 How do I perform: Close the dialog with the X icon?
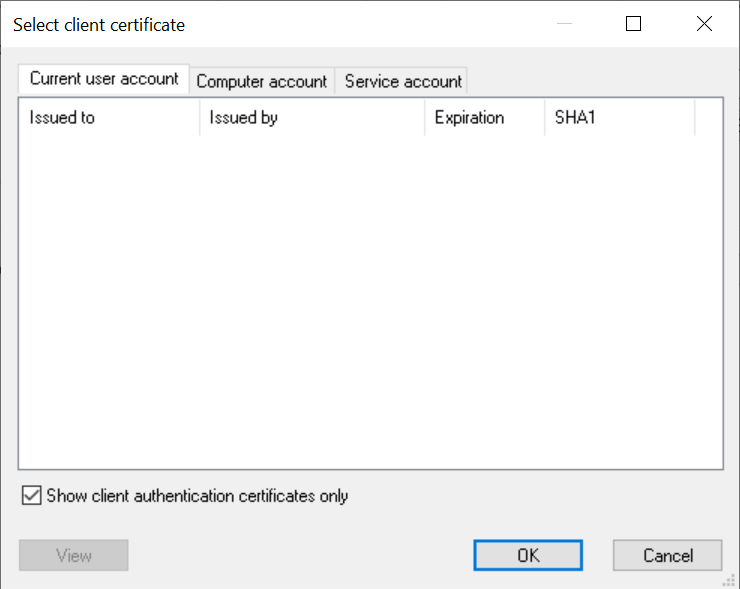(702, 24)
